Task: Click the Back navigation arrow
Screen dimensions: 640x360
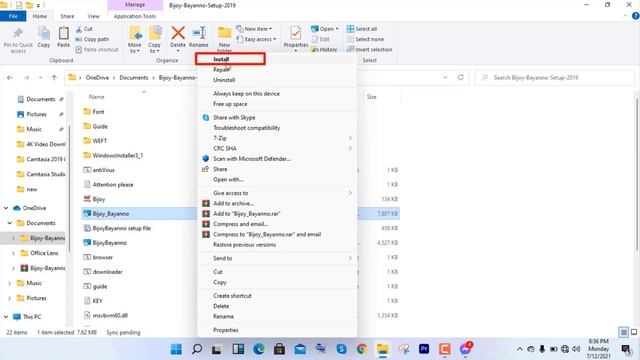Action: pyautogui.click(x=10, y=78)
